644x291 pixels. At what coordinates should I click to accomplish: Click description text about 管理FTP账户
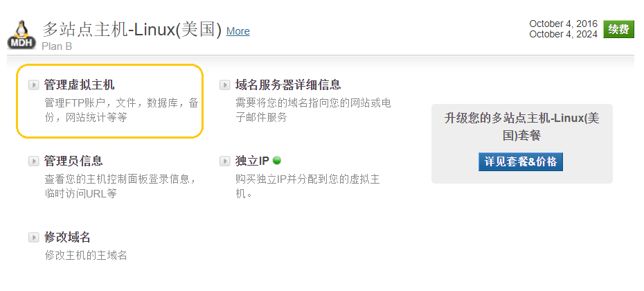121,109
